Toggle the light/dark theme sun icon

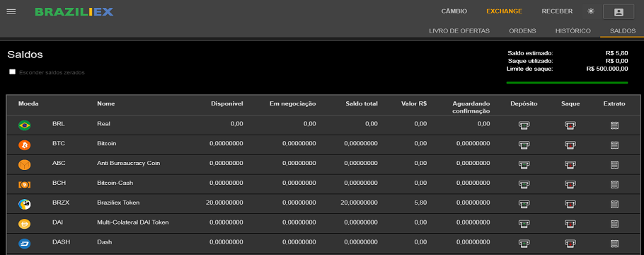point(591,11)
